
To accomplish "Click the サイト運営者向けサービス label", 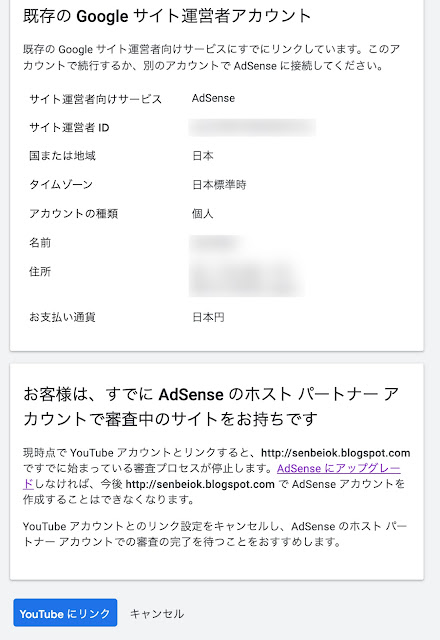I will (x=96, y=99).
